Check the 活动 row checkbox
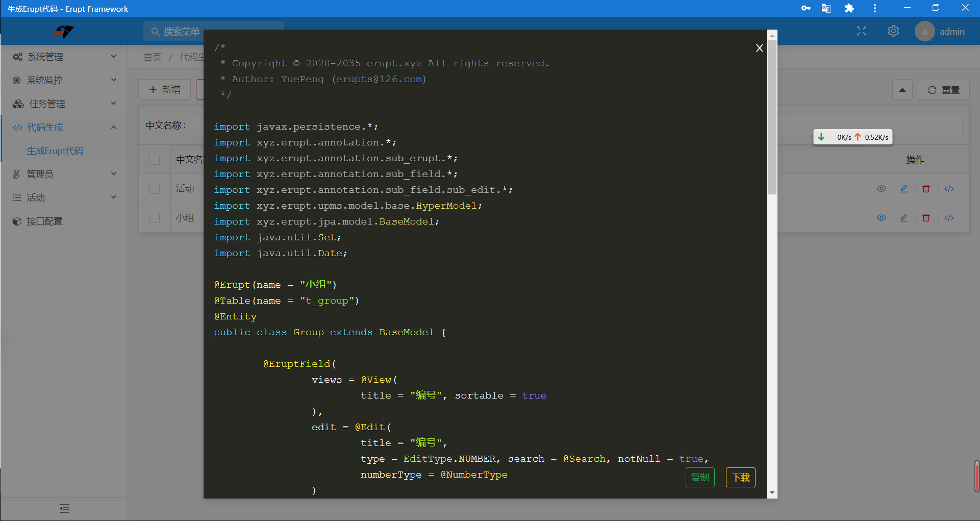This screenshot has width=980, height=521. 155,189
